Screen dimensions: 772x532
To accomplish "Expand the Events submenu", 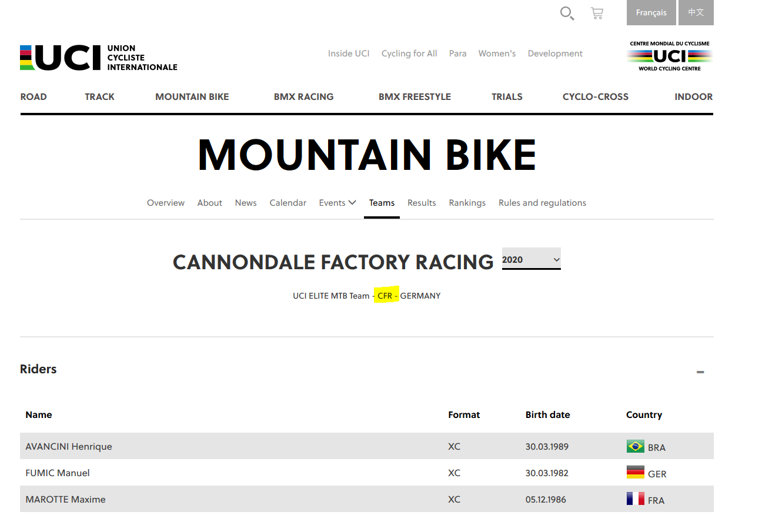I will click(x=337, y=203).
